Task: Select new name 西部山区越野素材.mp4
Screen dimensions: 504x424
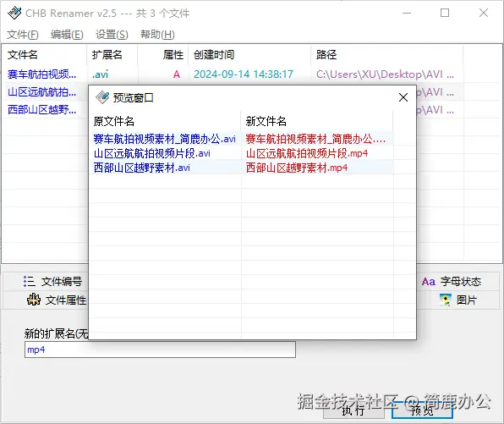Action: (297, 168)
